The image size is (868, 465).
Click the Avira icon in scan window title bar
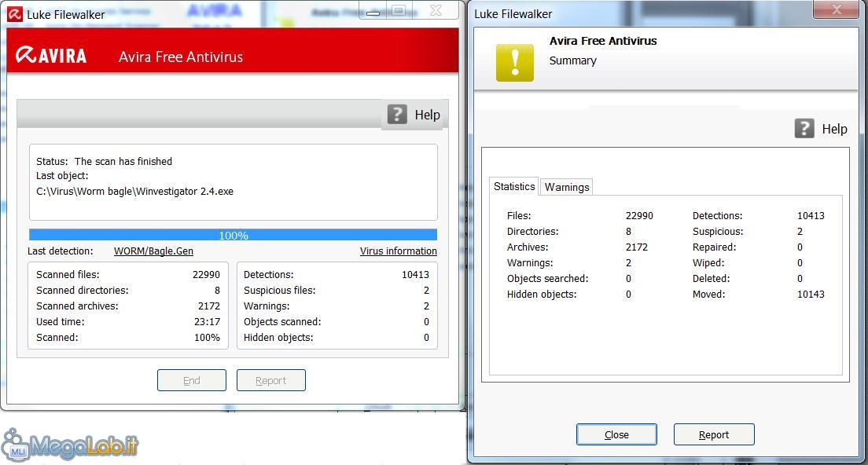14,14
